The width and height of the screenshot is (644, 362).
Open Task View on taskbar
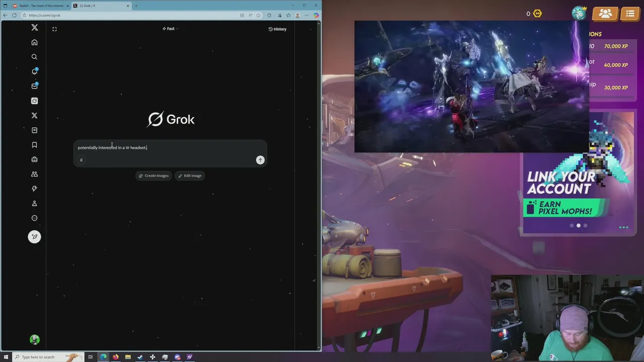tap(91, 357)
